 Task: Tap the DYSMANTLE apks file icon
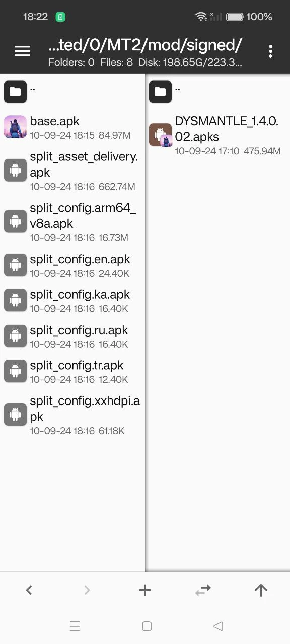[161, 135]
